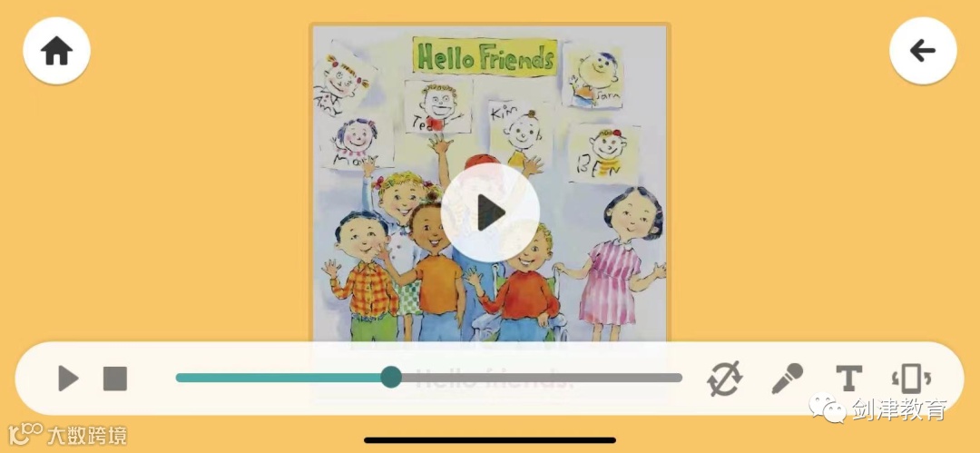This screenshot has height=453, width=980.
Task: Click the back arrow button
Action: 923,51
